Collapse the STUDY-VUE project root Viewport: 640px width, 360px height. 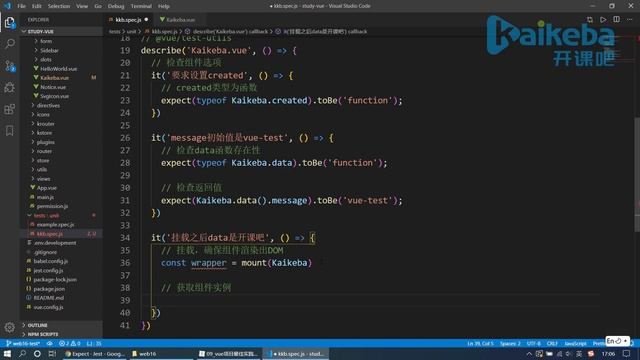tap(61, 31)
